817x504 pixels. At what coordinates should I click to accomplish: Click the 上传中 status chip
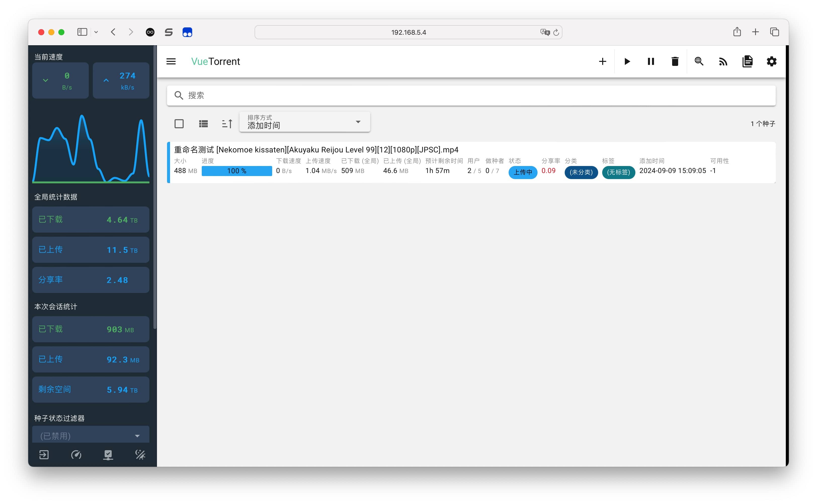pyautogui.click(x=523, y=172)
